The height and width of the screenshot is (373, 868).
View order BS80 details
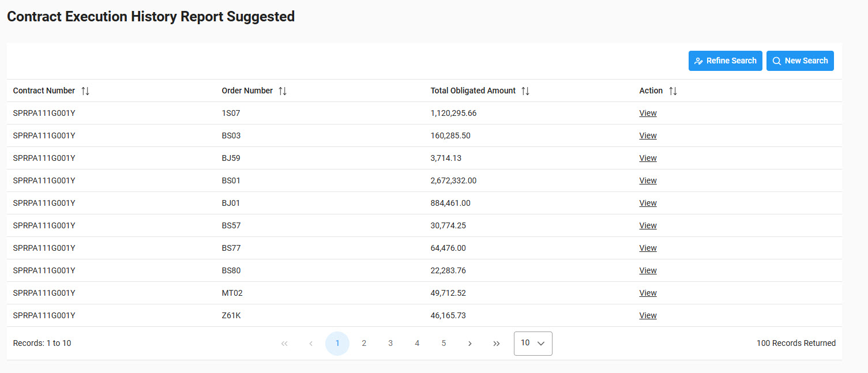(x=648, y=271)
